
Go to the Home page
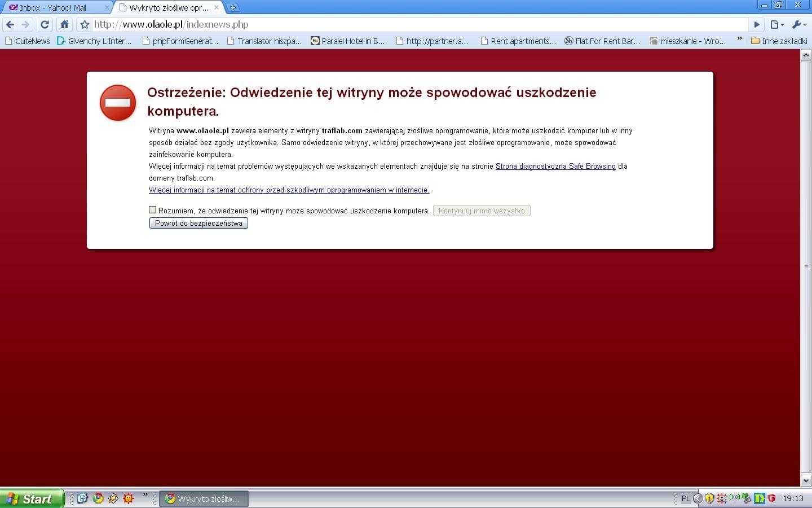(x=64, y=25)
